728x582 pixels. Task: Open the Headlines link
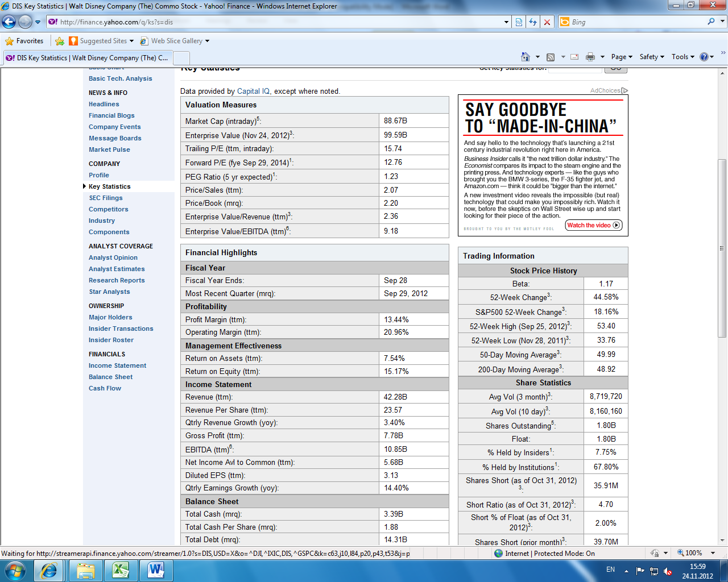coord(104,104)
